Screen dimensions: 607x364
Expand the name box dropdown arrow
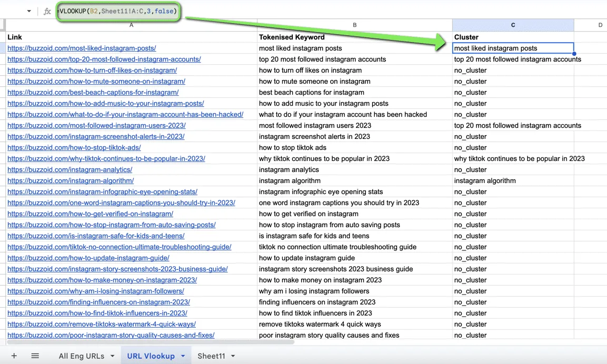29,11
